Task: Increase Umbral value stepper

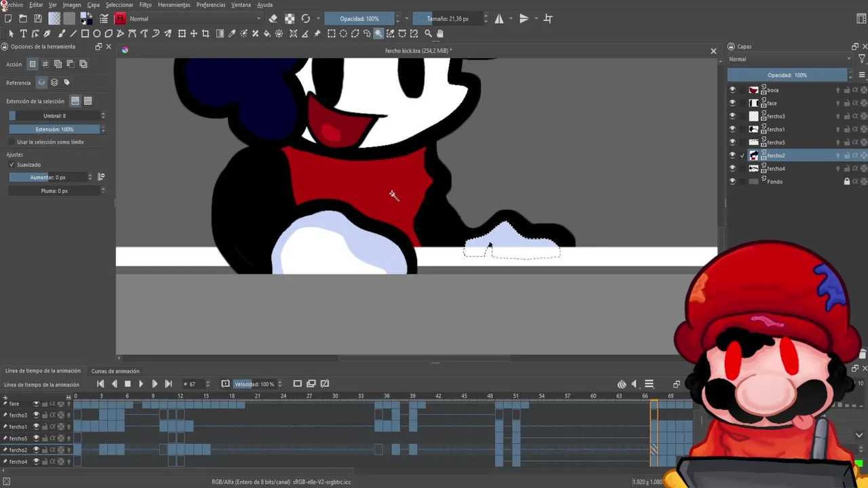Action: [102, 114]
